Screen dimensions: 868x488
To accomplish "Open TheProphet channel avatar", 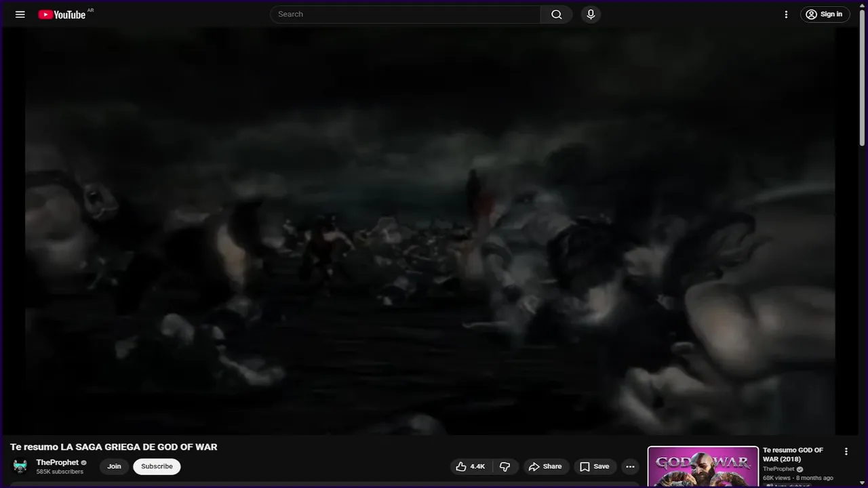I will [x=20, y=466].
